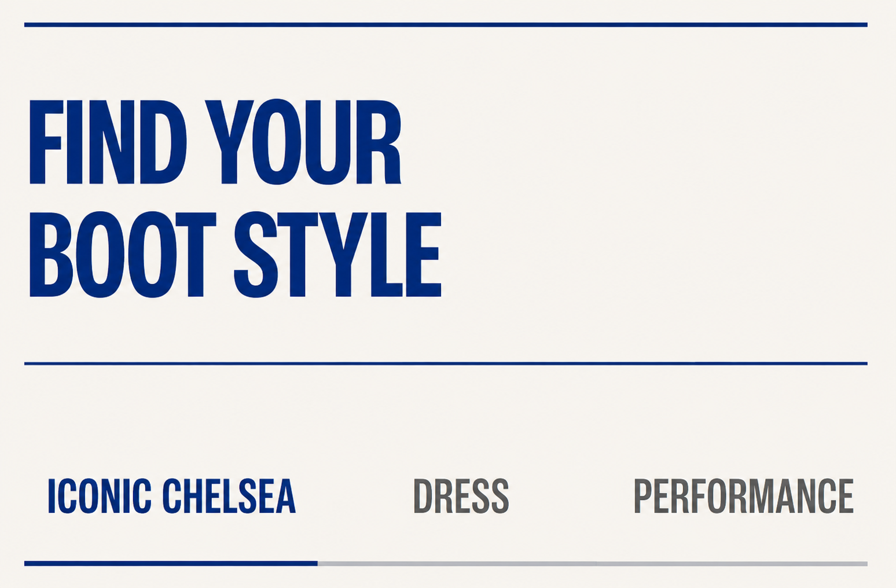Viewport: 896px width, 588px height.
Task: Open the Performance tab
Action: [744, 496]
